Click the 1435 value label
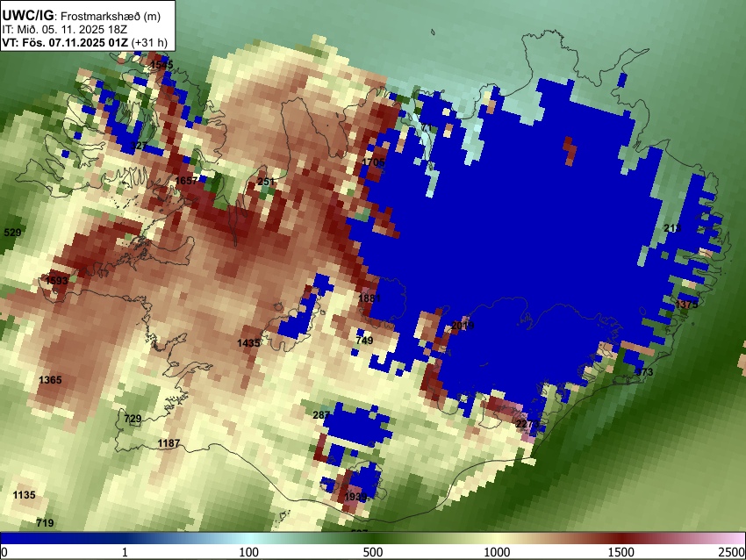The width and height of the screenshot is (746, 560). pos(248,342)
